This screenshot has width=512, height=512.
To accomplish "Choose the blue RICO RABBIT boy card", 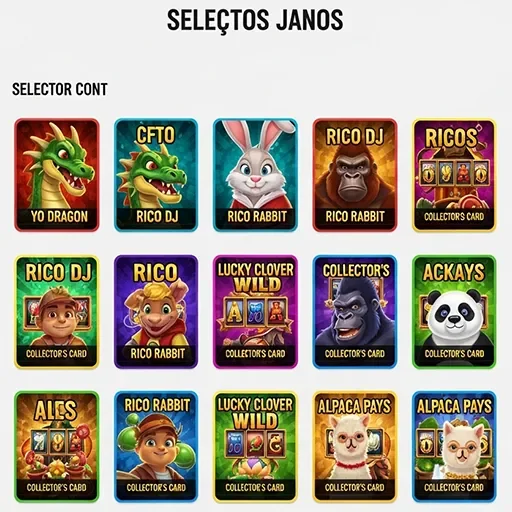I will coord(156,447).
